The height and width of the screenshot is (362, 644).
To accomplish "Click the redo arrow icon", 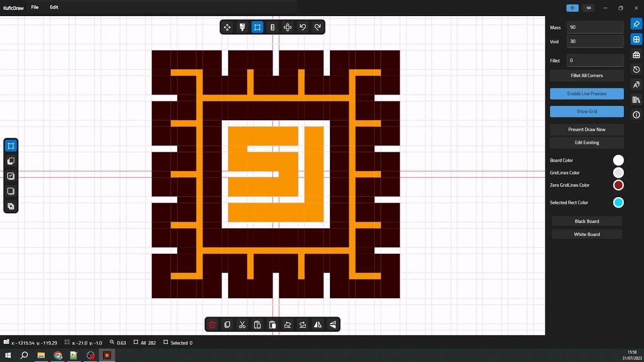I will tap(317, 27).
